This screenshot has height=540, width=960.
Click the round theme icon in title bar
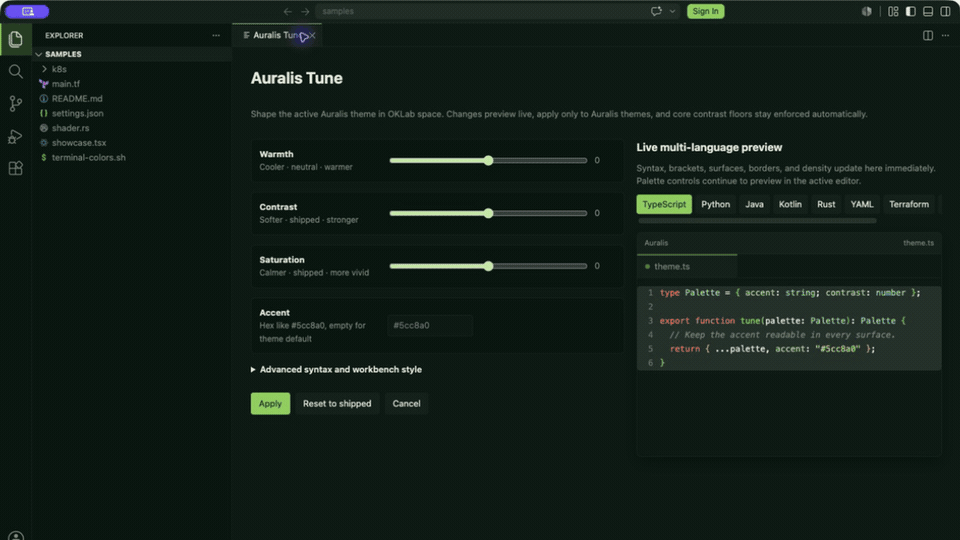(866, 11)
